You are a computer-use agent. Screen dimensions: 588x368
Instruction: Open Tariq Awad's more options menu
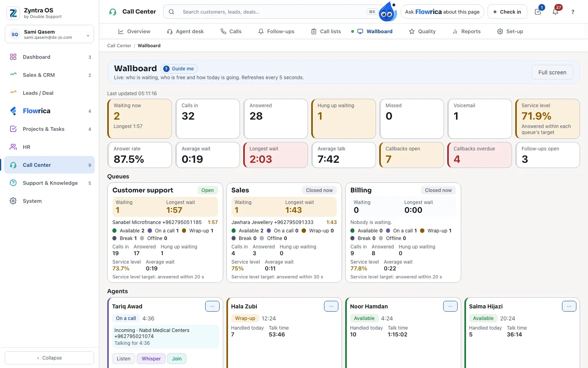tap(212, 306)
